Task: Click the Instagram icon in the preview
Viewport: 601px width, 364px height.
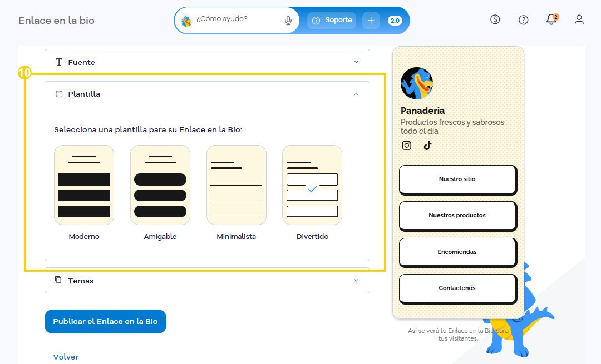Action: point(407,146)
